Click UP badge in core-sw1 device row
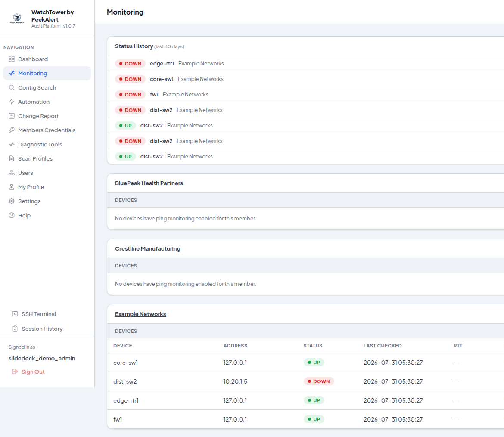Screen dimensions: 504x437 (314, 363)
